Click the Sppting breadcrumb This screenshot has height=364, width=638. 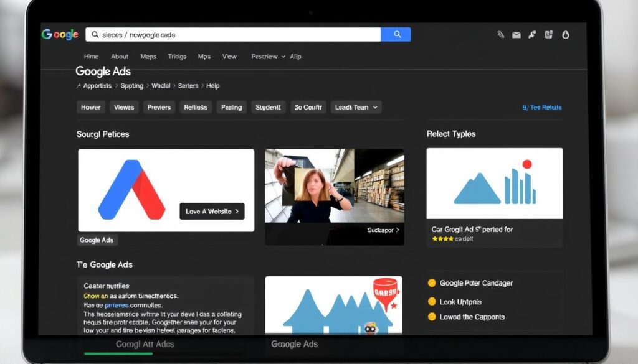(132, 86)
